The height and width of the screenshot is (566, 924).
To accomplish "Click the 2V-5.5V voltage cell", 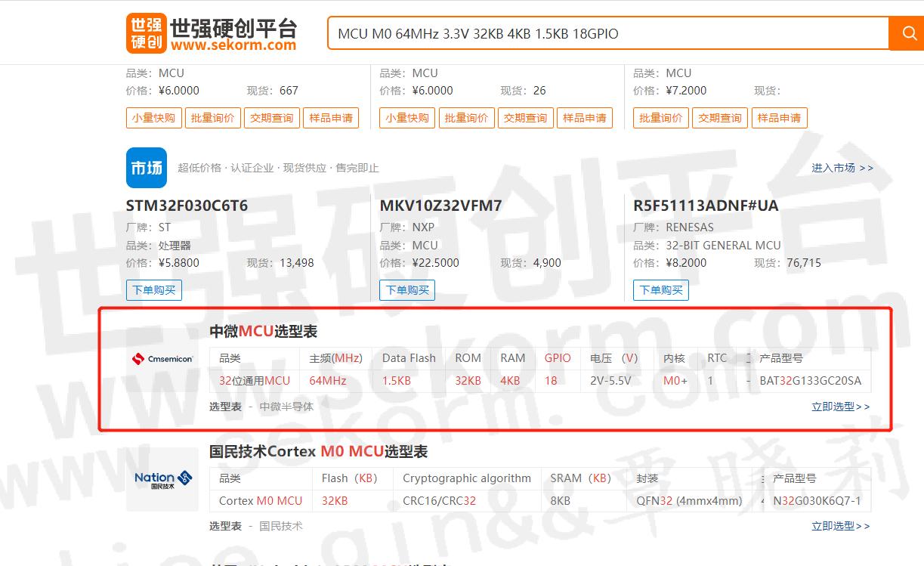I will tap(610, 381).
